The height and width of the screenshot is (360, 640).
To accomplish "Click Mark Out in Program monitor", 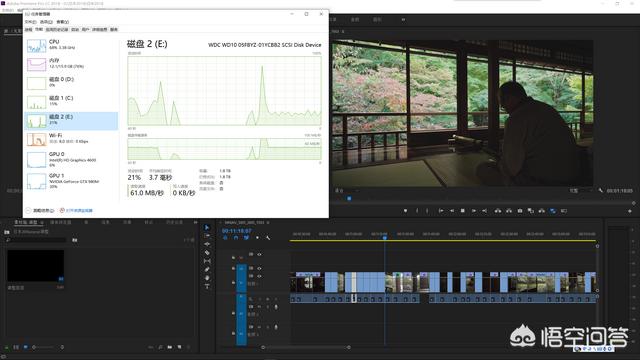I will point(427,211).
